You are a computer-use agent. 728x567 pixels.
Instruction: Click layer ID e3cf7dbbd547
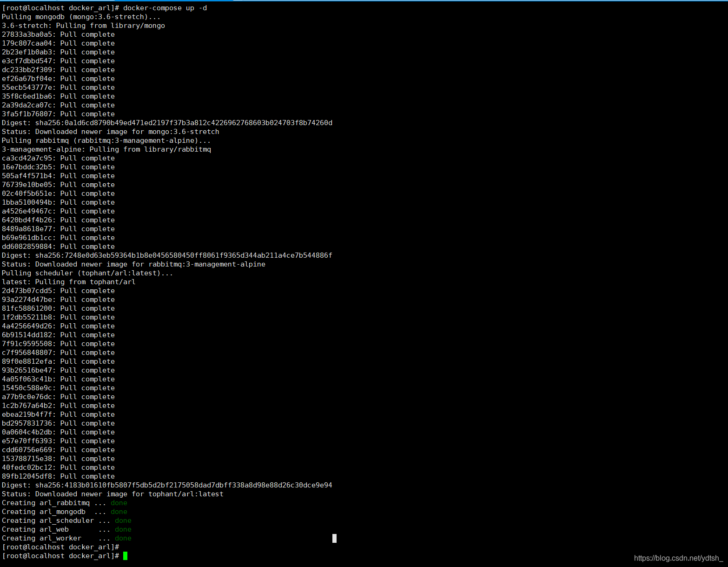(x=27, y=61)
